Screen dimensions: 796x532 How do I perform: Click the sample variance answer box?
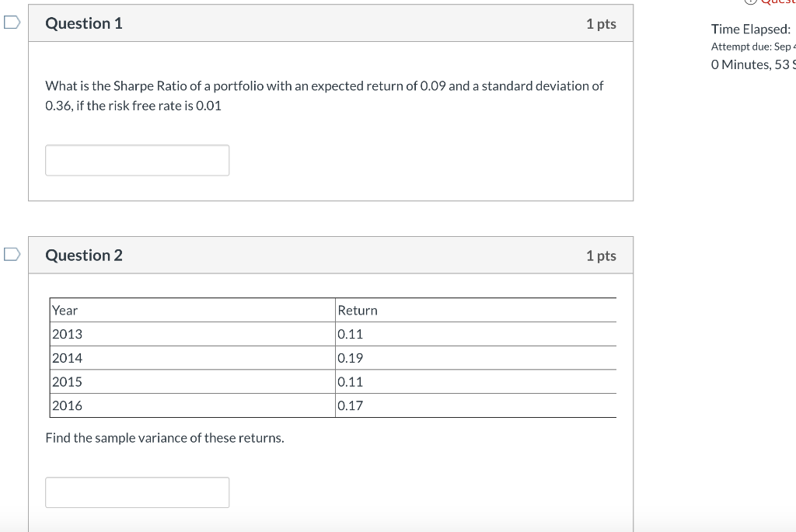tap(137, 492)
